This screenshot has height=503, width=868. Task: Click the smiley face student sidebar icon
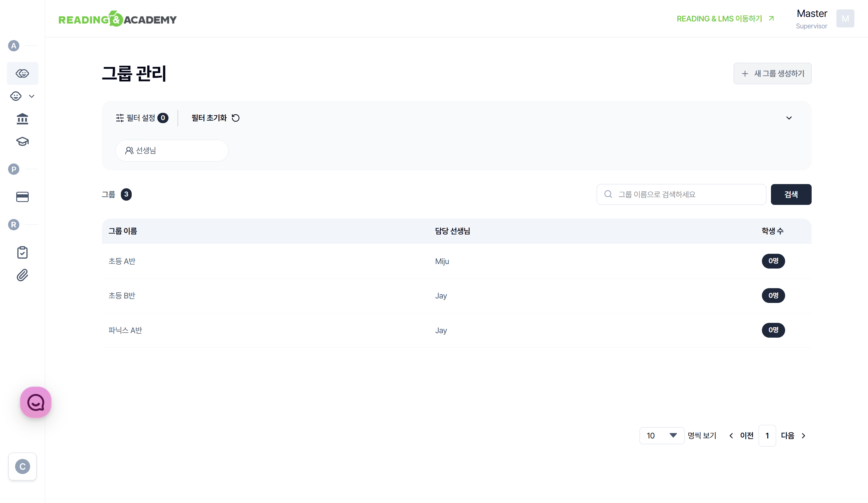[16, 96]
